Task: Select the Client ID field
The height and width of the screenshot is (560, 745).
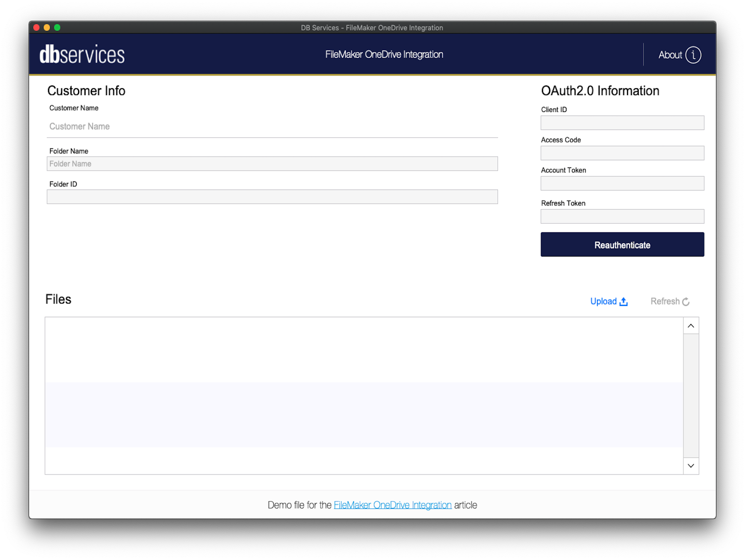Action: pyautogui.click(x=622, y=122)
